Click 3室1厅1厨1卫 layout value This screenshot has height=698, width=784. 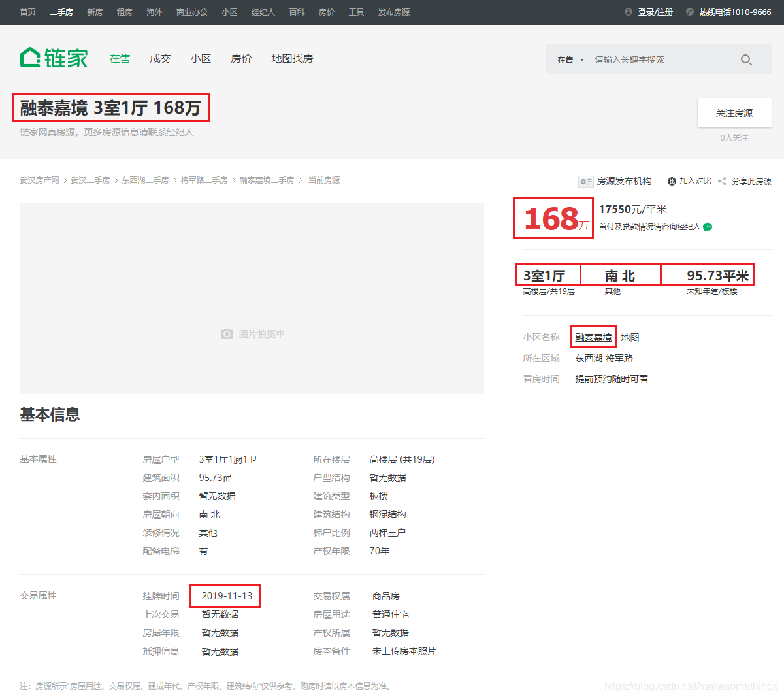228,459
